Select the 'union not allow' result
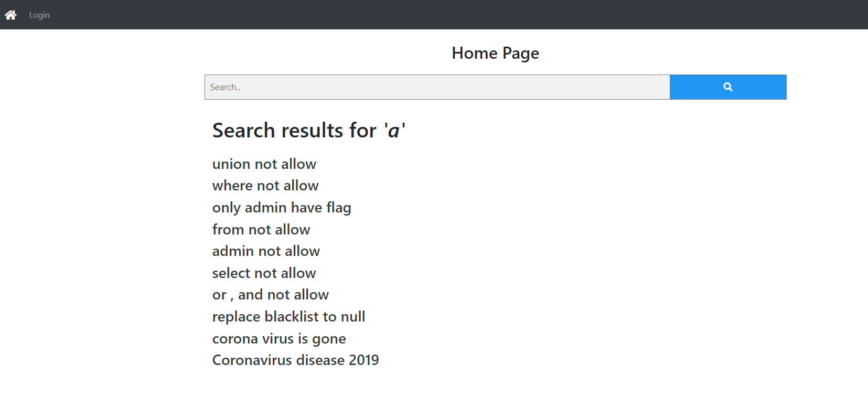The width and height of the screenshot is (868, 418). coord(264,164)
